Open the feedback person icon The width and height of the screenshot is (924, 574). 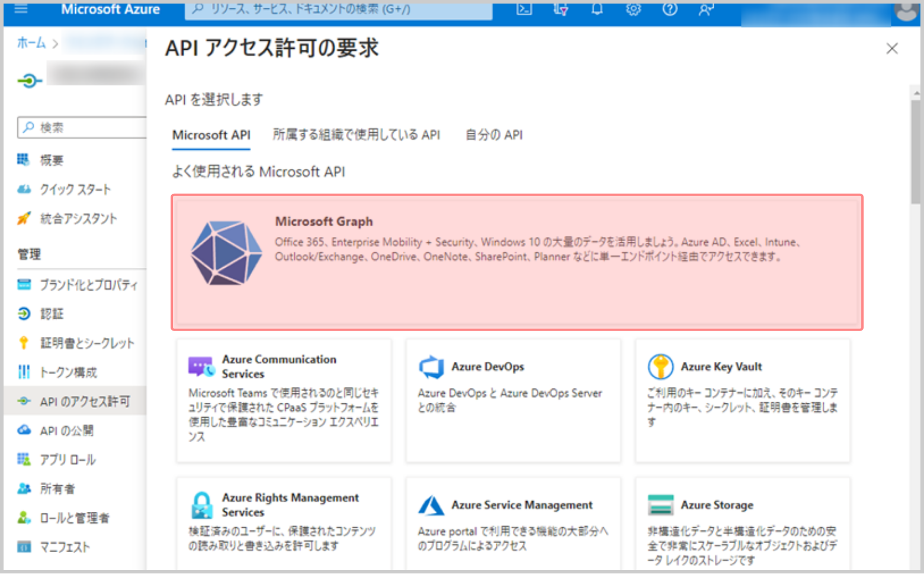click(x=706, y=9)
